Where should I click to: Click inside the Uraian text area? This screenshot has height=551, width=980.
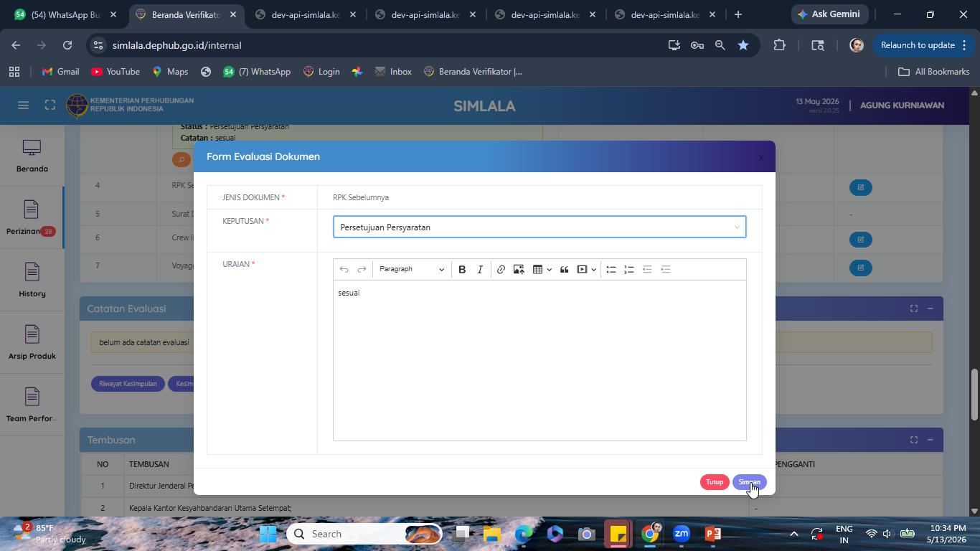540,360
